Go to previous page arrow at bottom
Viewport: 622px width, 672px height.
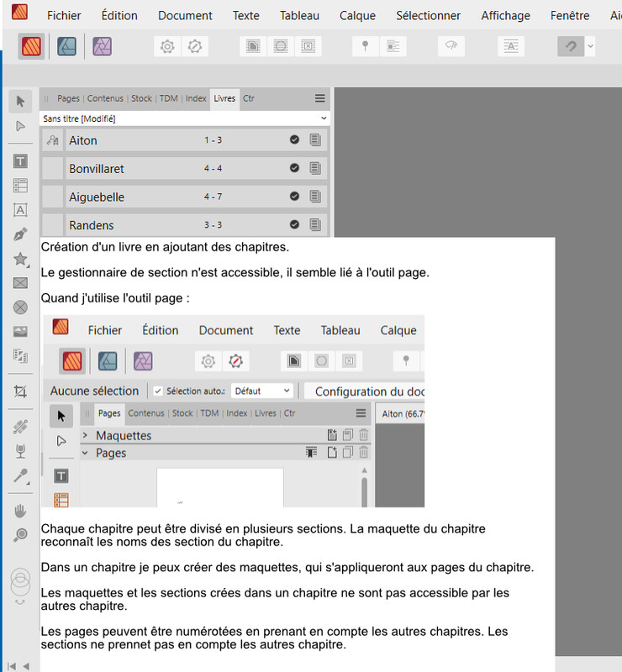coord(26,666)
